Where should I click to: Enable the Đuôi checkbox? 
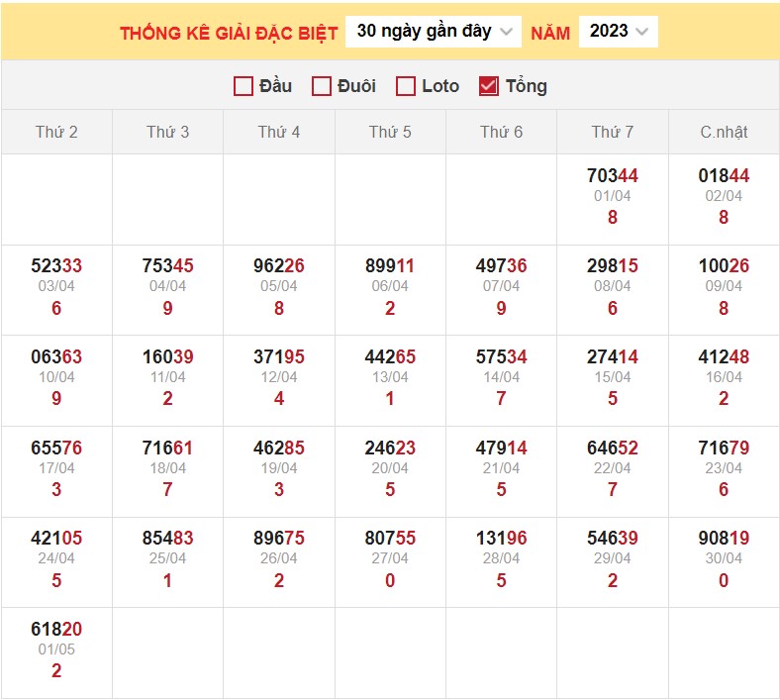321,86
